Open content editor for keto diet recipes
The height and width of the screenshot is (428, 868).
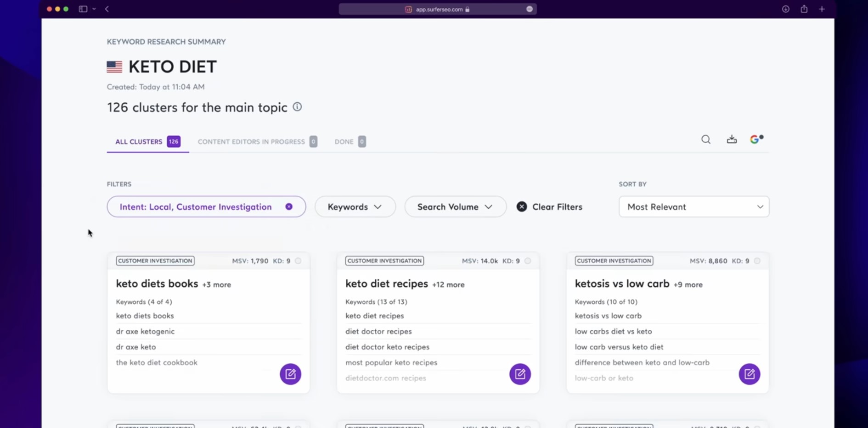point(520,374)
